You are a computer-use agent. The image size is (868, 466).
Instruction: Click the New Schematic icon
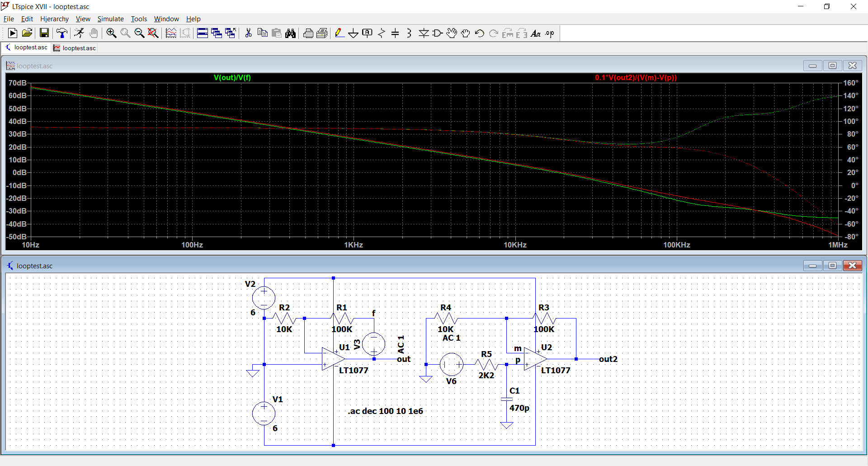click(x=13, y=33)
